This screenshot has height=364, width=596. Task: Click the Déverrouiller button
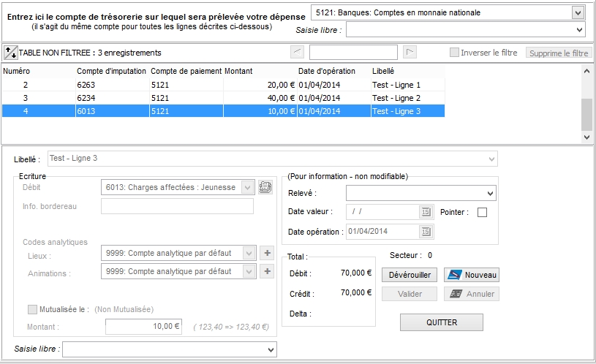(x=410, y=276)
